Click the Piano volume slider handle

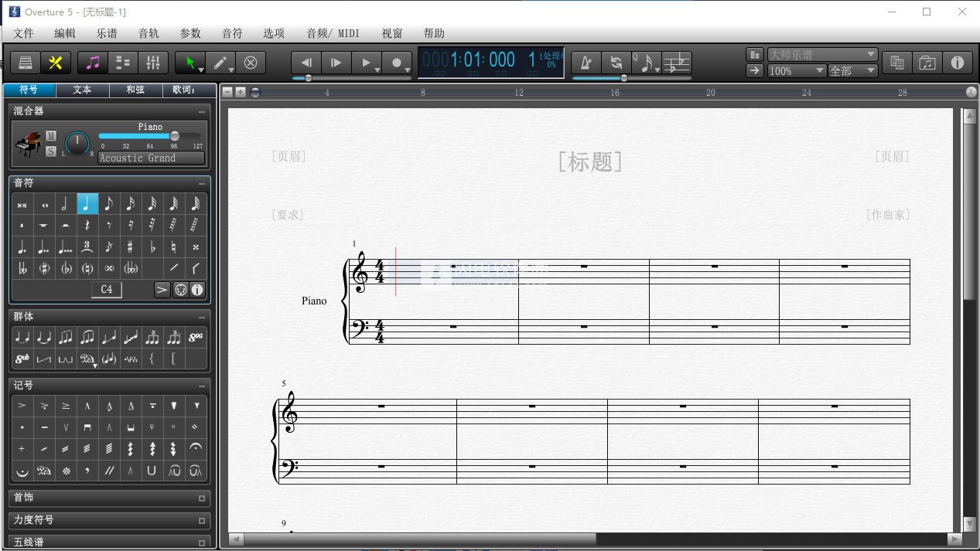(175, 136)
